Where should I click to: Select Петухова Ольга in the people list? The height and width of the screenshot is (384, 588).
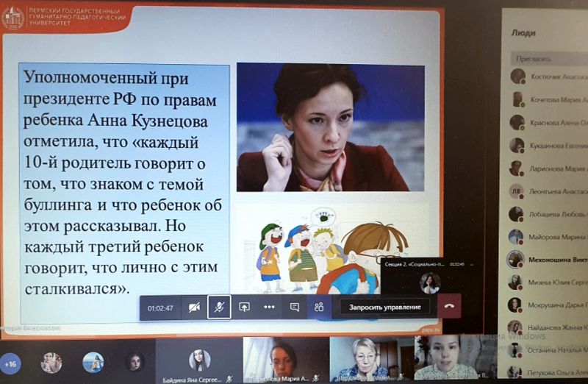(x=548, y=373)
